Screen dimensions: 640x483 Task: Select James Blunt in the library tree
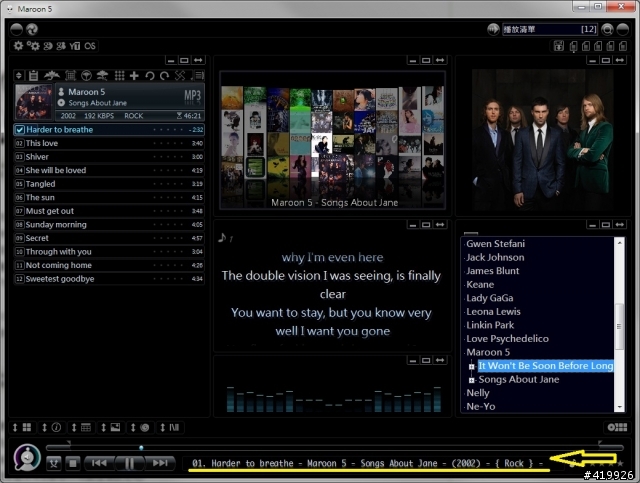[x=492, y=271]
